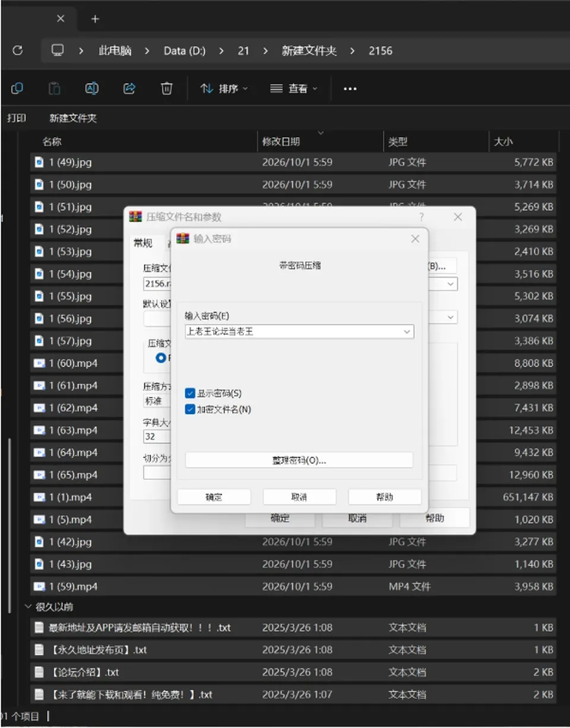Click the trash delete icon in Explorer toolbar
This screenshot has width=570, height=728.
pyautogui.click(x=166, y=88)
